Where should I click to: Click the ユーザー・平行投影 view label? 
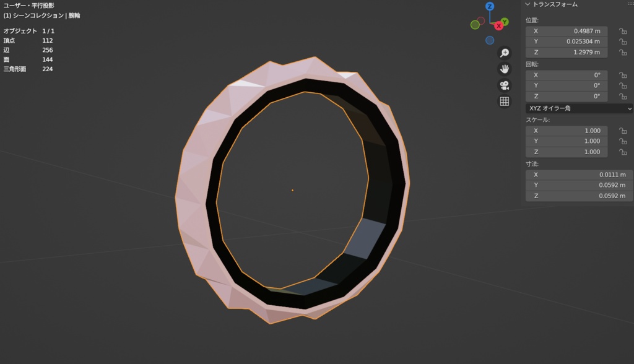pyautogui.click(x=28, y=6)
